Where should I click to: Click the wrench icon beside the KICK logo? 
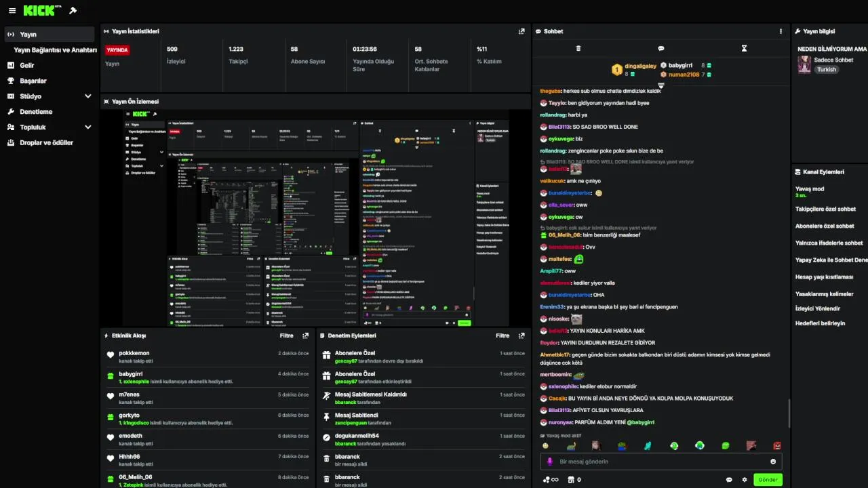coord(73,11)
